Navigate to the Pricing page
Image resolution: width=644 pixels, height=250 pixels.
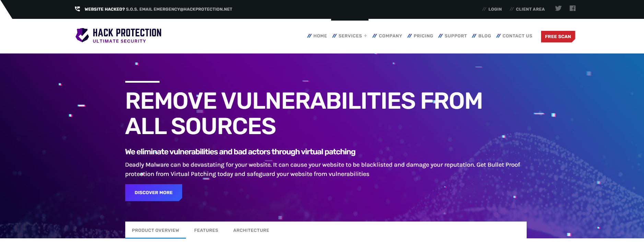click(x=423, y=36)
